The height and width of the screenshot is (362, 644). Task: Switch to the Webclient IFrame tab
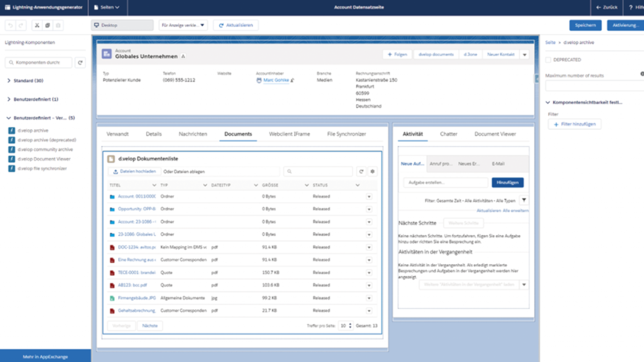(290, 134)
